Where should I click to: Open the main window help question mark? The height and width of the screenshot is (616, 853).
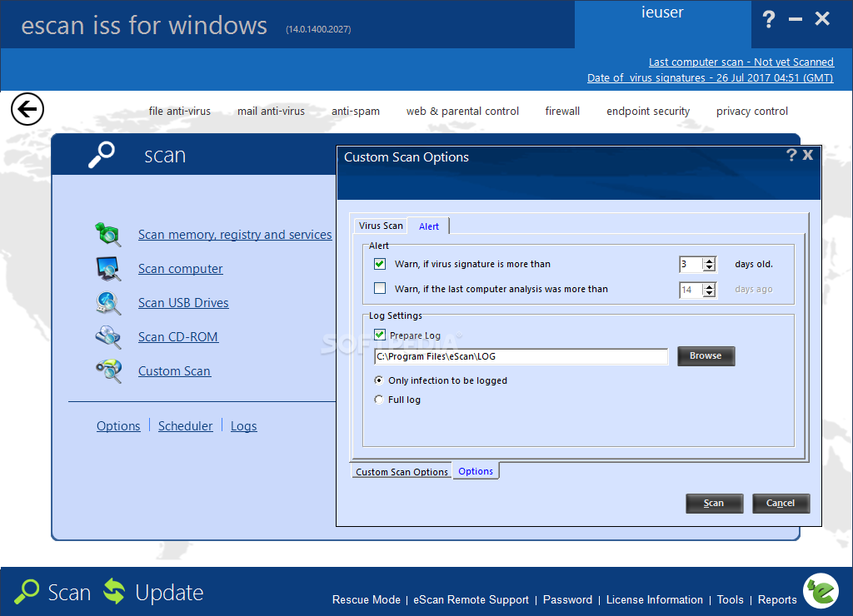[768, 20]
